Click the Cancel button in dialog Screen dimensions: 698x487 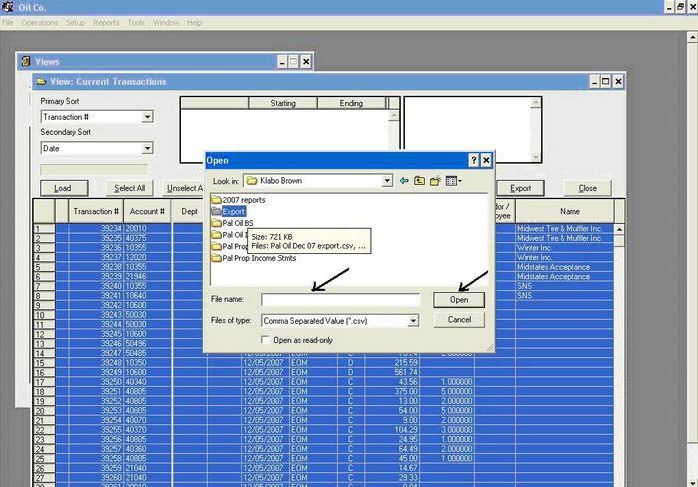click(459, 320)
